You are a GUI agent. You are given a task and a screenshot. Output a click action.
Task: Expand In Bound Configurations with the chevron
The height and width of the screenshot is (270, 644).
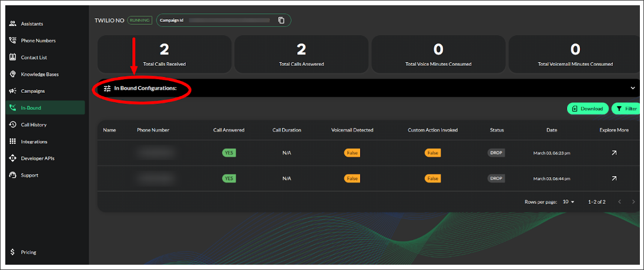click(633, 88)
